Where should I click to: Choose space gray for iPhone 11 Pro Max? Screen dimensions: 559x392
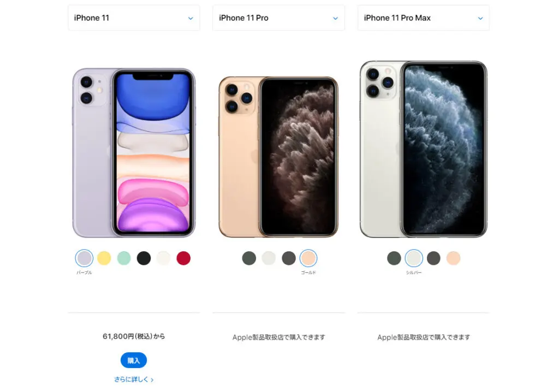(433, 258)
